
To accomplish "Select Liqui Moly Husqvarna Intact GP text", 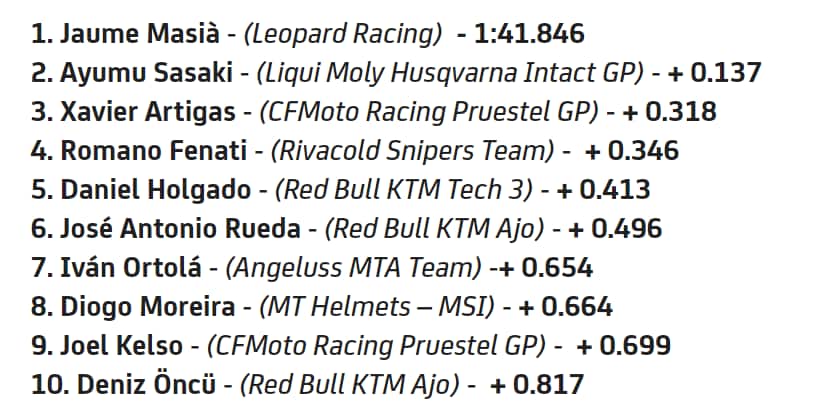I will point(447,73).
